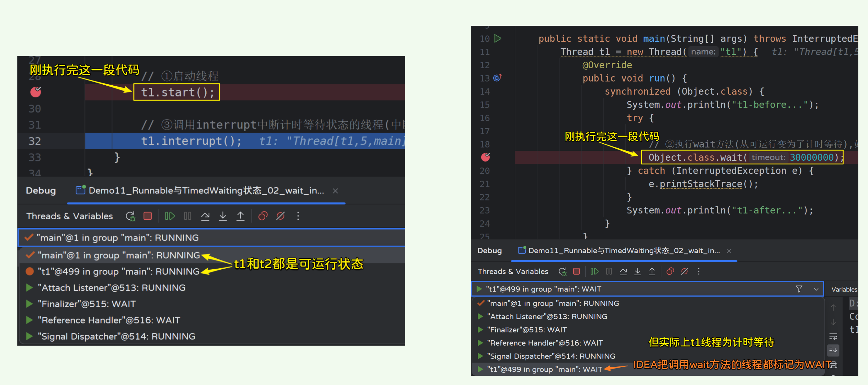Toggle scroll to end in console sidebar
This screenshot has width=868, height=385.
(x=833, y=350)
